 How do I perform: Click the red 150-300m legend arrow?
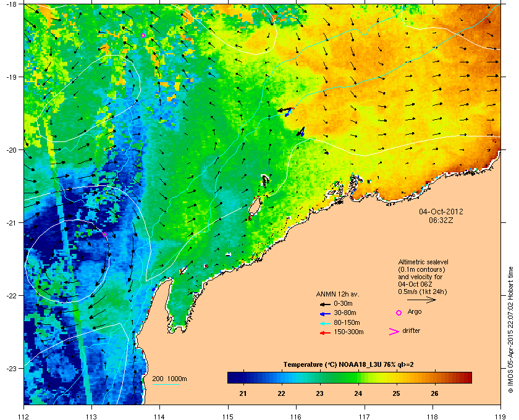pos(325,333)
